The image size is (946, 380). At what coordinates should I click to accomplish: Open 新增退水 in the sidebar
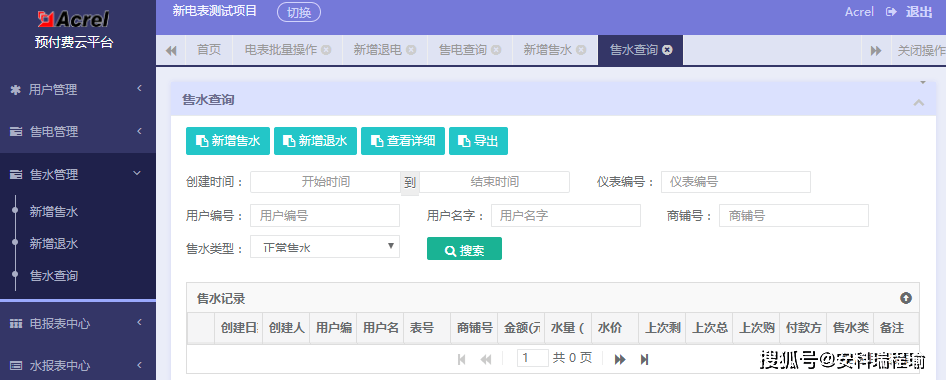point(54,244)
